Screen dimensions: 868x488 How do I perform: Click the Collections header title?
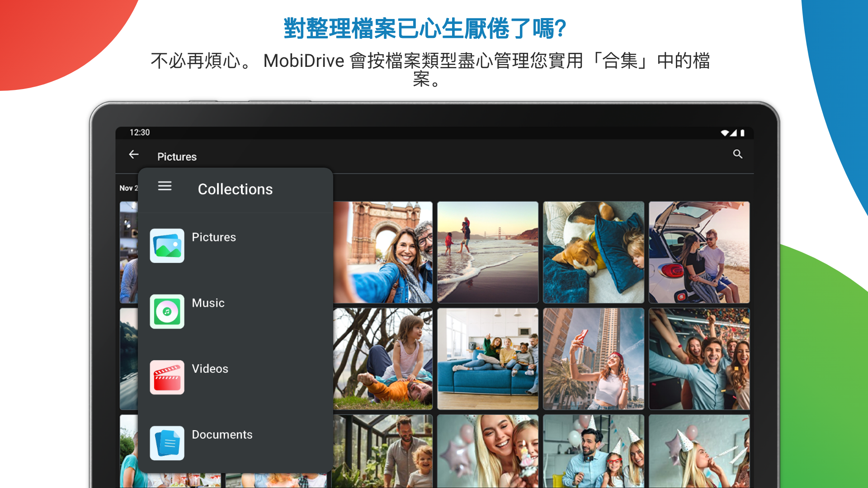[x=235, y=189]
